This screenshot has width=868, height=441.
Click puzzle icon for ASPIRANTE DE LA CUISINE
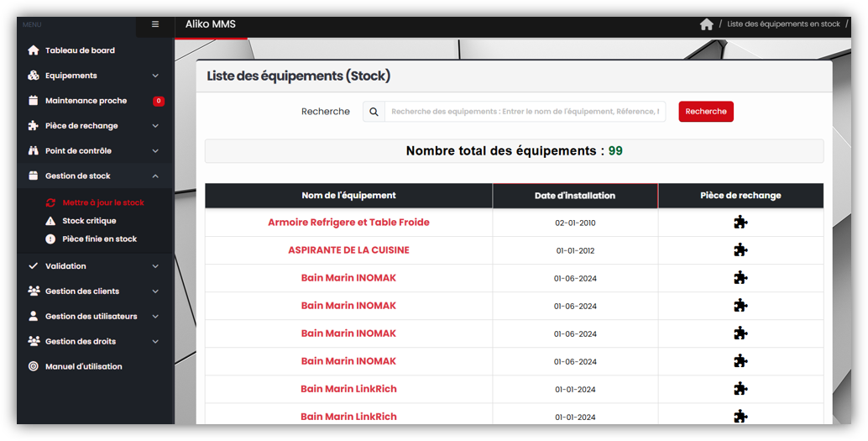[740, 250]
